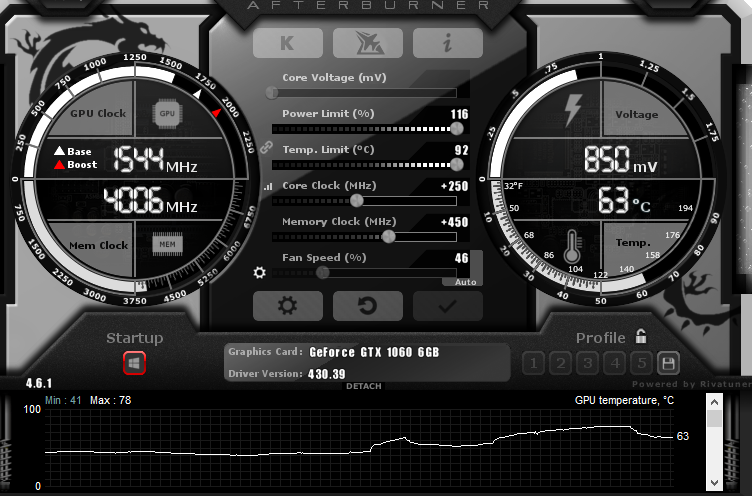This screenshot has width=752, height=496.
Task: Toggle apply at Windows startup button
Action: (134, 363)
